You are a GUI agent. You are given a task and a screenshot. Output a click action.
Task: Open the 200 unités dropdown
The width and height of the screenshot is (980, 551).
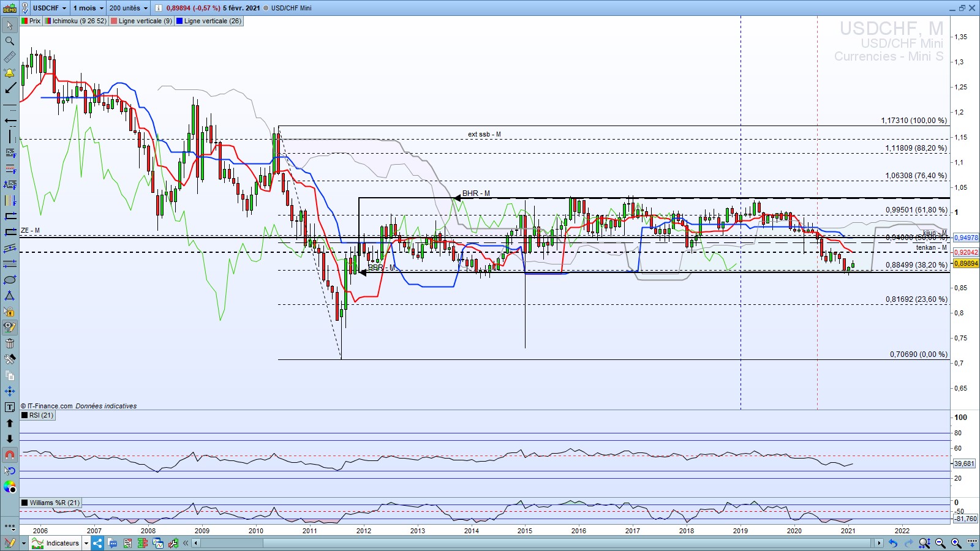pyautogui.click(x=129, y=8)
